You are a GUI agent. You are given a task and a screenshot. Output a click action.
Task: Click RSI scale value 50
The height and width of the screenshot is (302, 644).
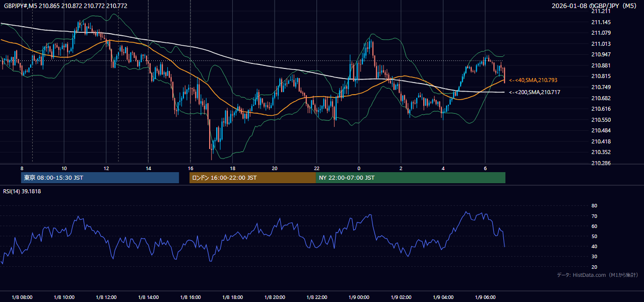pos(594,236)
